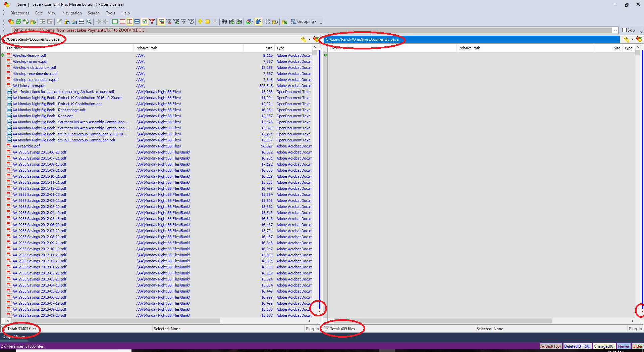Toggle the green Show Added box

pyautogui.click(x=115, y=21)
